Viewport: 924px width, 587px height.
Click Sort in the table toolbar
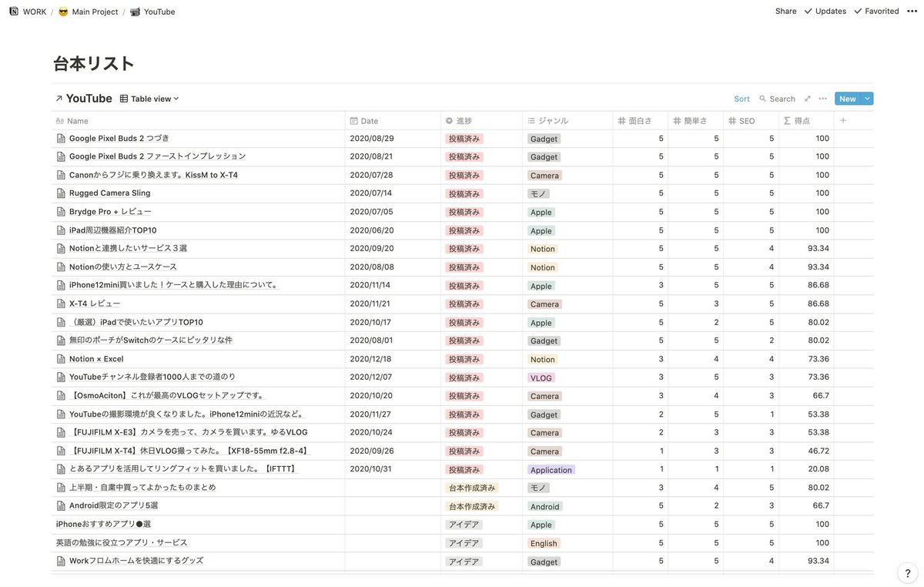(742, 99)
